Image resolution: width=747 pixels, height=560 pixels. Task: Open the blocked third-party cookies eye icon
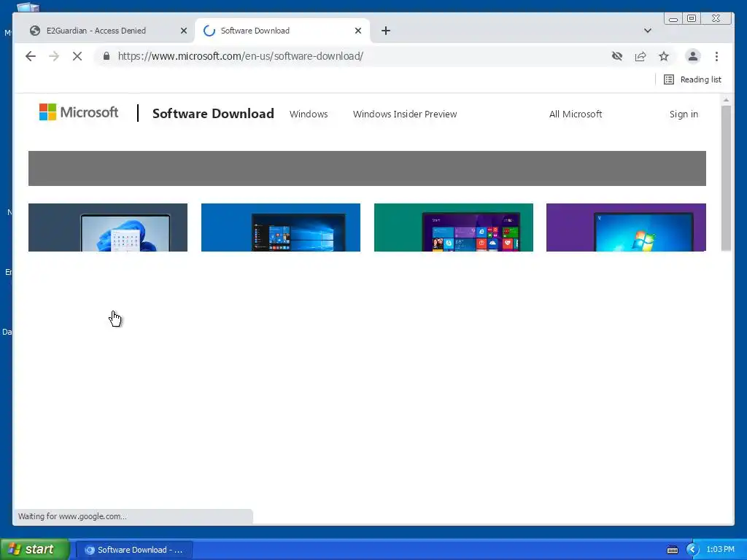(617, 56)
